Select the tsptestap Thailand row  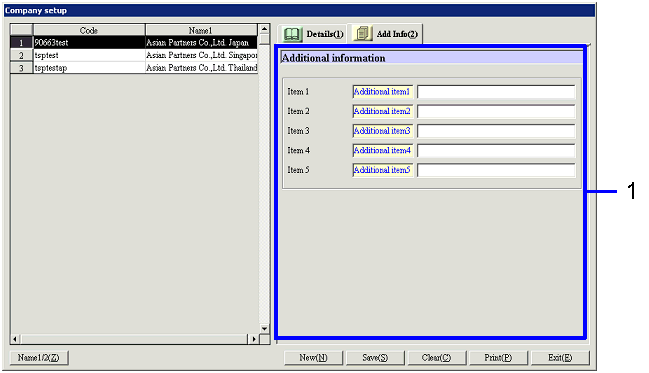click(x=134, y=67)
